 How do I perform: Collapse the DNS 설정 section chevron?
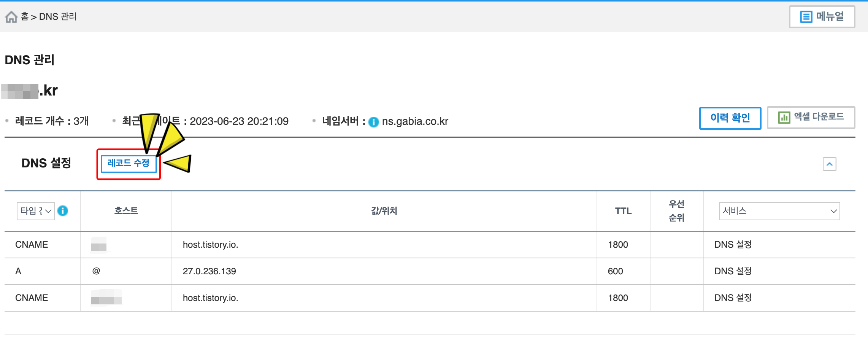pyautogui.click(x=829, y=164)
